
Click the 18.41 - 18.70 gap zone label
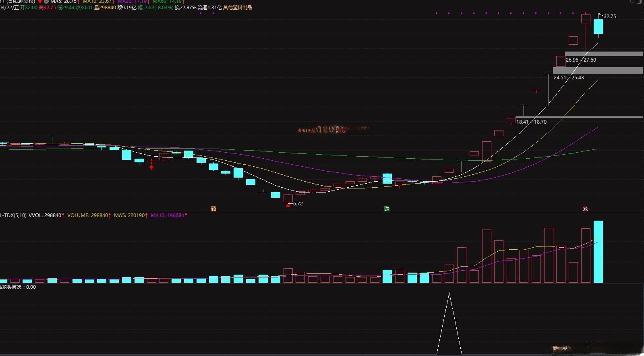pyautogui.click(x=531, y=122)
